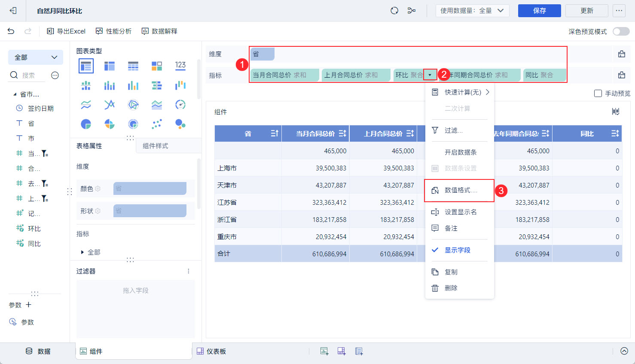The width and height of the screenshot is (635, 364).
Task: Click the redo arrow icon
Action: 28,31
